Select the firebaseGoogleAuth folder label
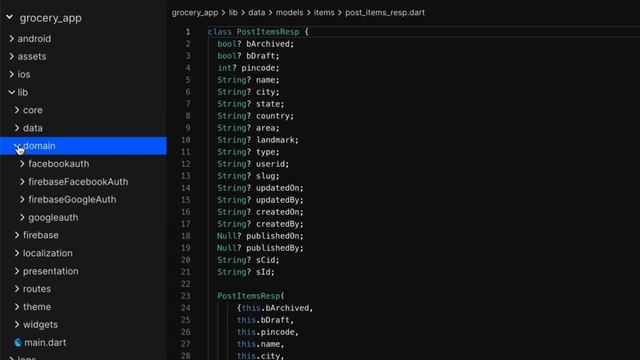This screenshot has height=360, width=640. 72,200
